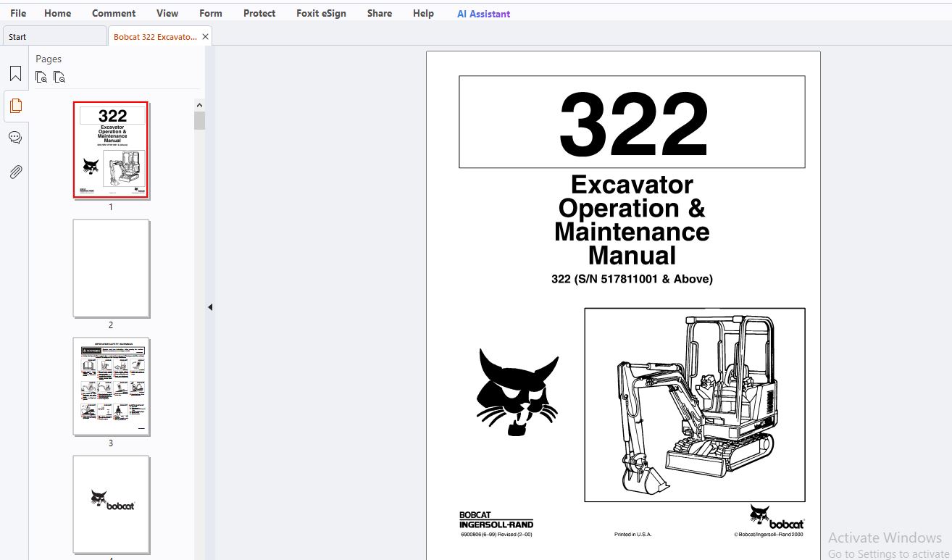Open the Foxit eSign tab
This screenshot has height=560, width=952.
tap(321, 13)
